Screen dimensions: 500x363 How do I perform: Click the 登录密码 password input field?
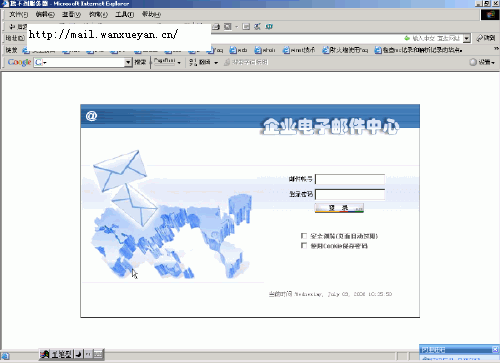[350, 194]
